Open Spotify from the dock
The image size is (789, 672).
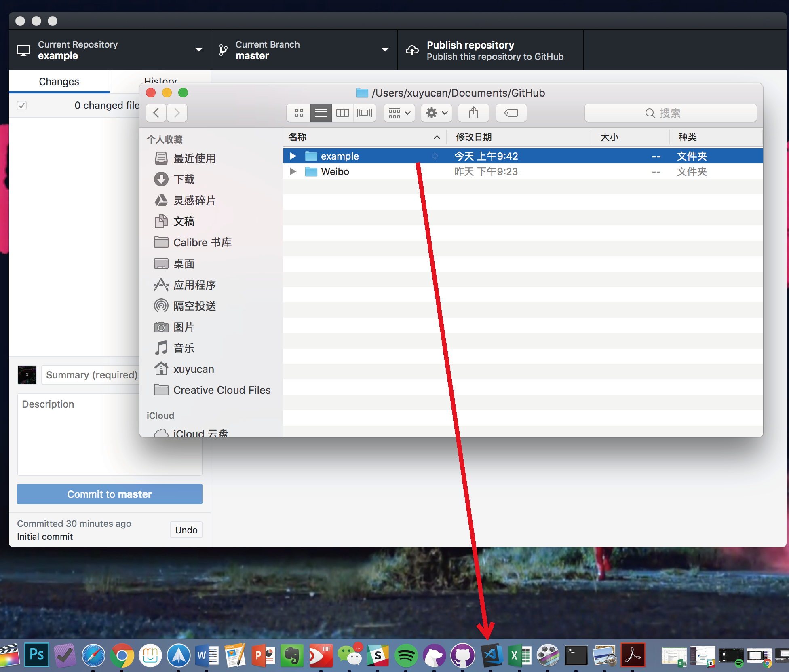click(x=406, y=655)
